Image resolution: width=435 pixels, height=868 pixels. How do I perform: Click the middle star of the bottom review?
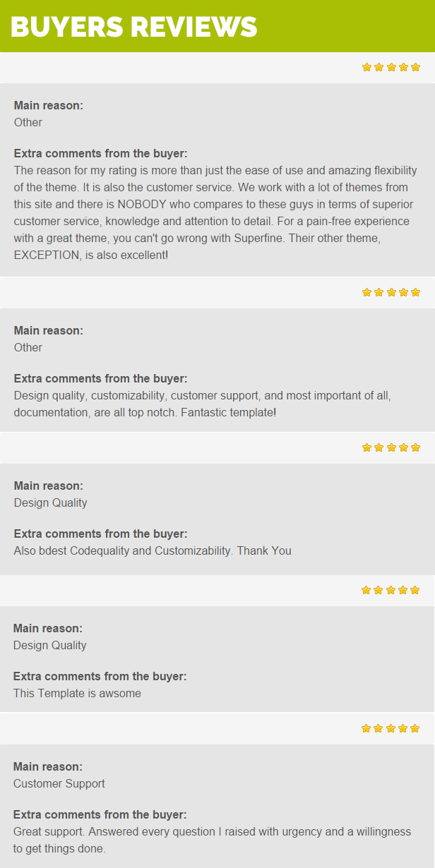point(391,728)
